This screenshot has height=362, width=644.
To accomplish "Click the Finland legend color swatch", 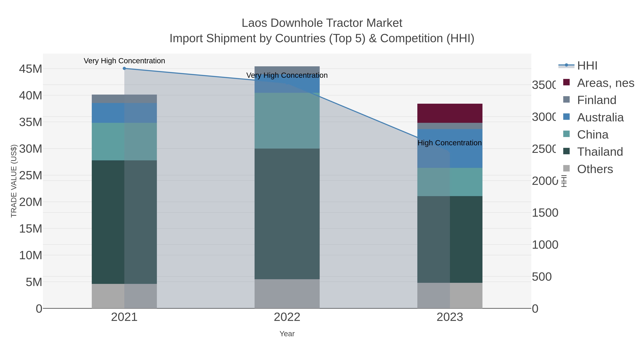I will pyautogui.click(x=566, y=99).
